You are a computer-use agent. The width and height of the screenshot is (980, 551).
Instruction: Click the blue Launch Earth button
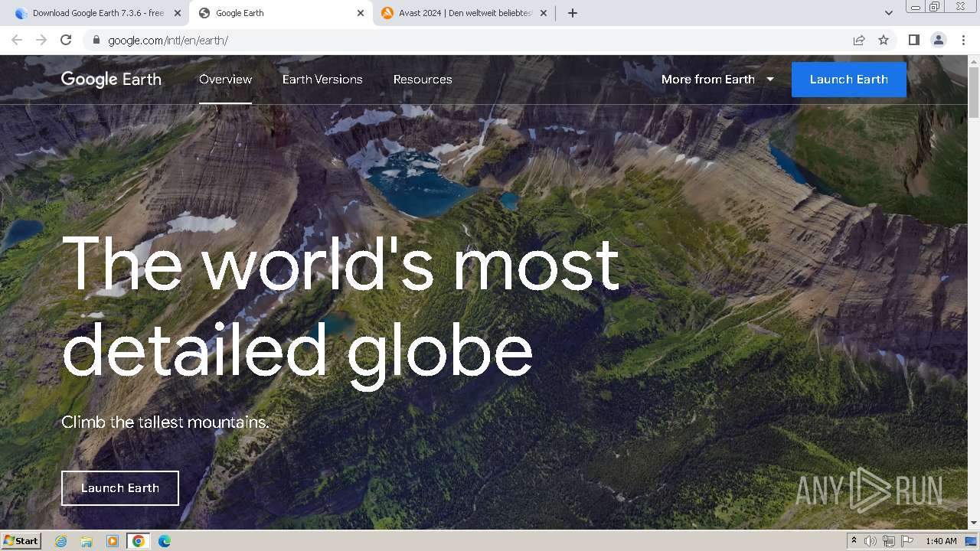pos(849,80)
